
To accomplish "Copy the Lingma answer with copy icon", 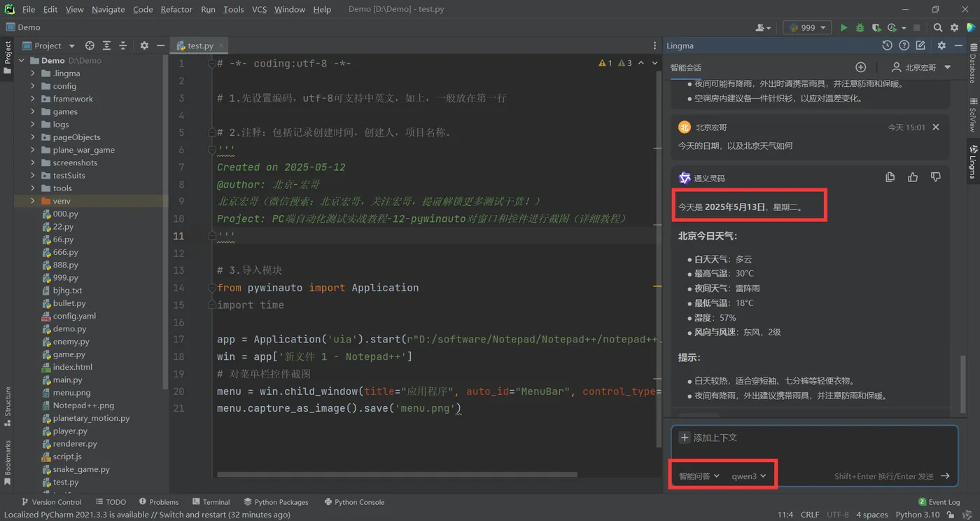I will point(890,177).
